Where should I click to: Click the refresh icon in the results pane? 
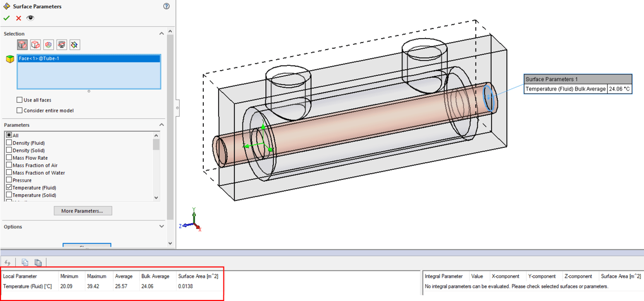(7, 262)
